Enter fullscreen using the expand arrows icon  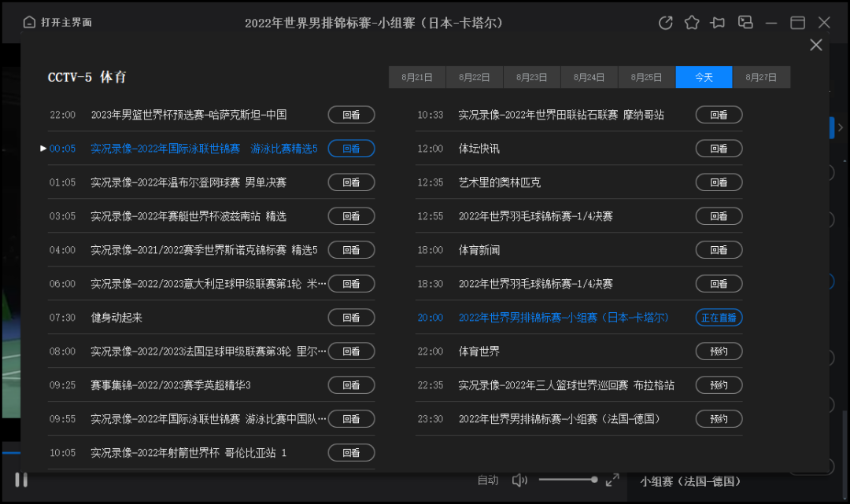pos(613,479)
